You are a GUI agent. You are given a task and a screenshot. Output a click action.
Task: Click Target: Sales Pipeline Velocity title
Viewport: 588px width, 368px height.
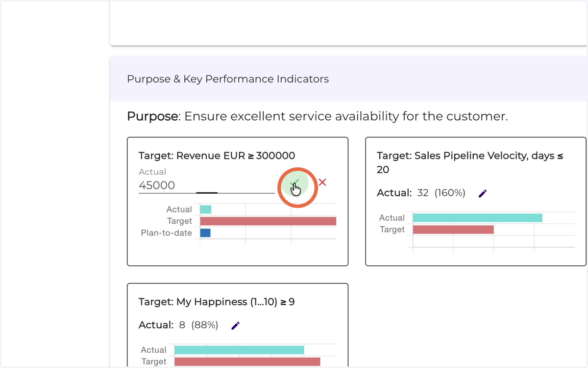(x=470, y=162)
